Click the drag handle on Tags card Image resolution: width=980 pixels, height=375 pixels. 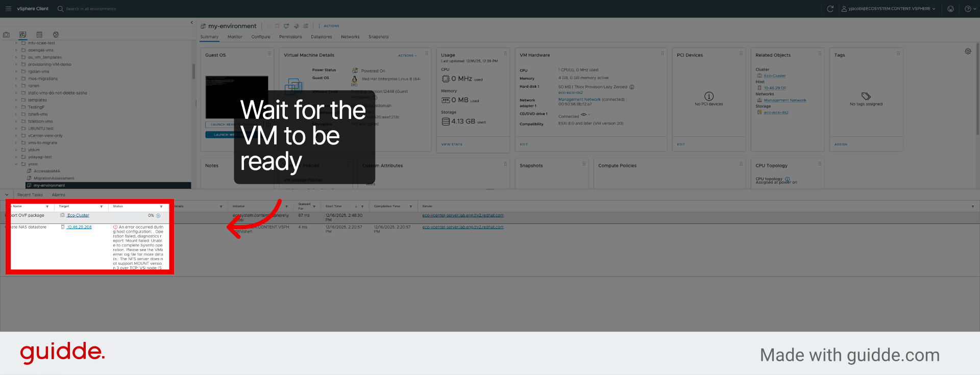click(898, 54)
